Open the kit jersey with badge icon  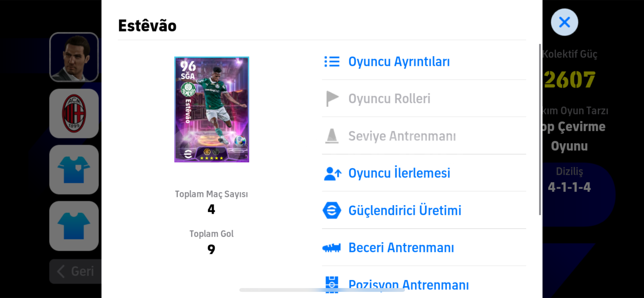(74, 170)
